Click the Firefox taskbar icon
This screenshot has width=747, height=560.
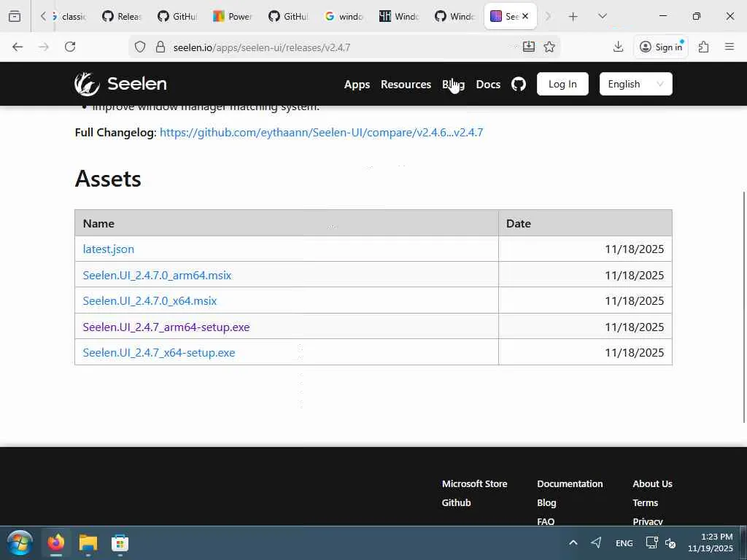click(55, 542)
